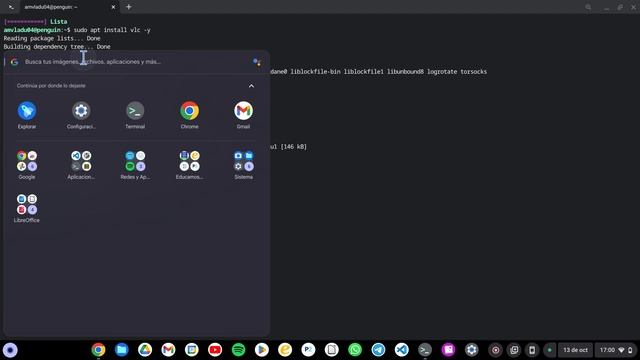
Task: Open Spotify from the shelf
Action: [x=238, y=350]
